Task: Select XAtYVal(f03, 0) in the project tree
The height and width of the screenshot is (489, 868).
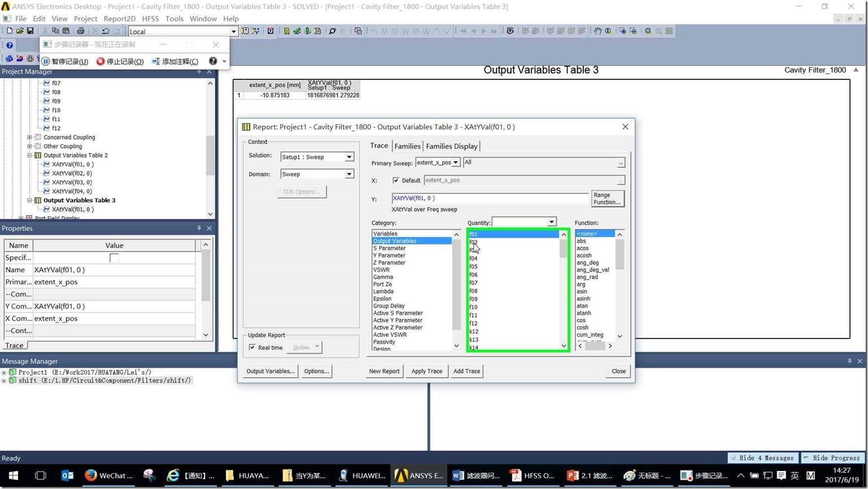Action: [x=72, y=183]
